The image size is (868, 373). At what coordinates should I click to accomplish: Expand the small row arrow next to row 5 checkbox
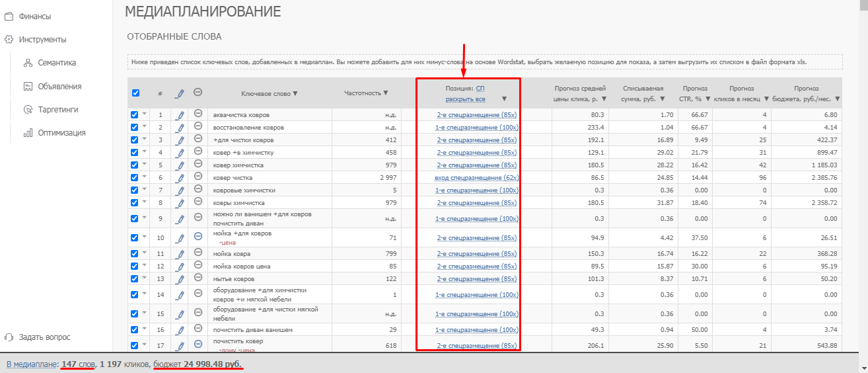(145, 164)
